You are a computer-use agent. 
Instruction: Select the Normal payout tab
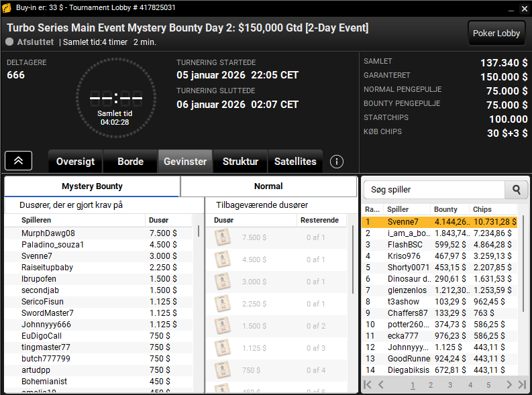(268, 186)
